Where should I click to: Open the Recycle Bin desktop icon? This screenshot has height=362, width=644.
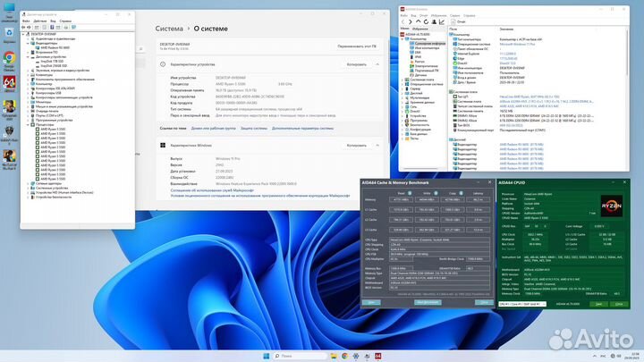9,35
